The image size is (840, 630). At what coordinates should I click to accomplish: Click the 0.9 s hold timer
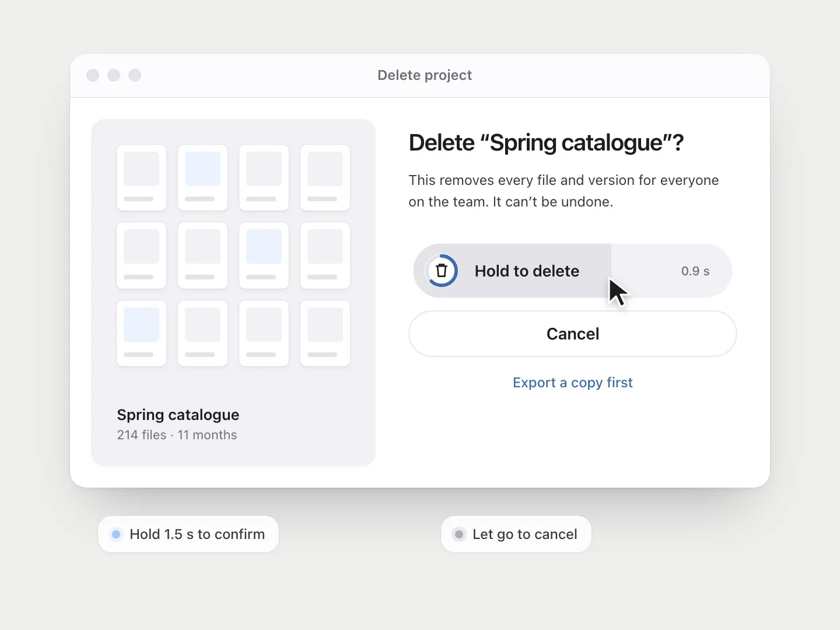(x=695, y=271)
